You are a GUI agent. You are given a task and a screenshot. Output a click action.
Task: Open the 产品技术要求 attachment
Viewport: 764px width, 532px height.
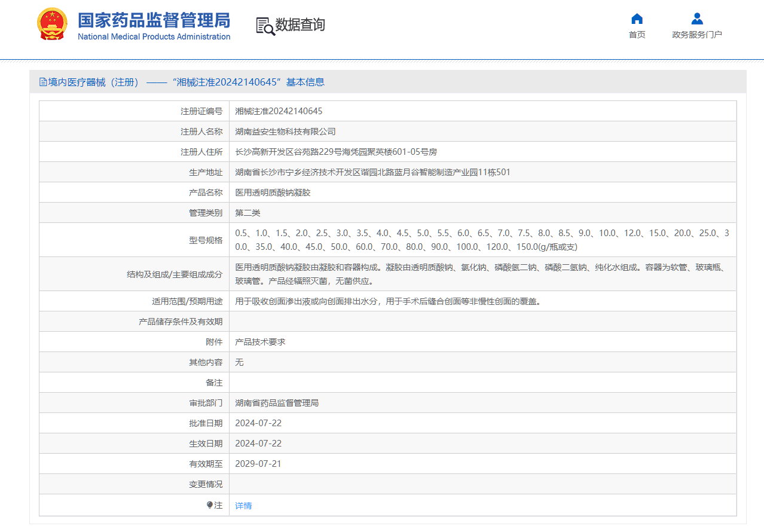point(260,342)
